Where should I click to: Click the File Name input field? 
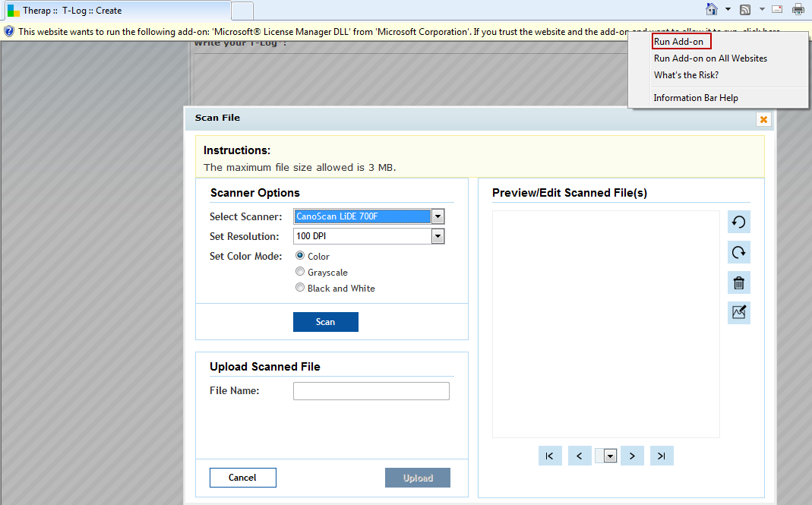click(371, 391)
